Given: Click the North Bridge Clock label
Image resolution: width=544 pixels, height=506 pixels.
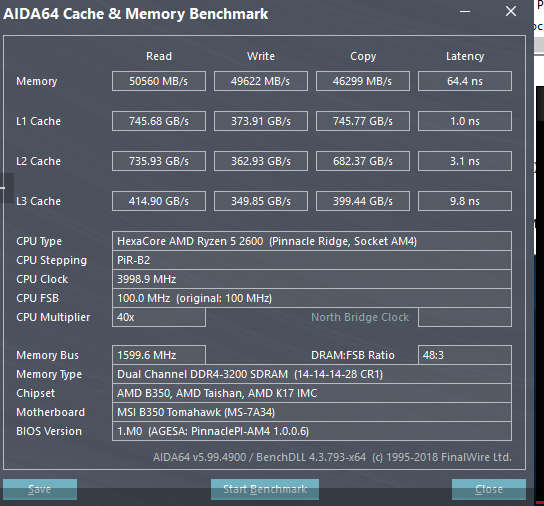Looking at the screenshot, I should pos(360,317).
